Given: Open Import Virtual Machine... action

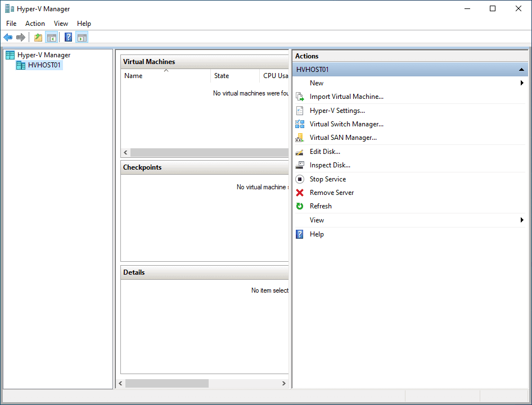Looking at the screenshot, I should point(346,97).
